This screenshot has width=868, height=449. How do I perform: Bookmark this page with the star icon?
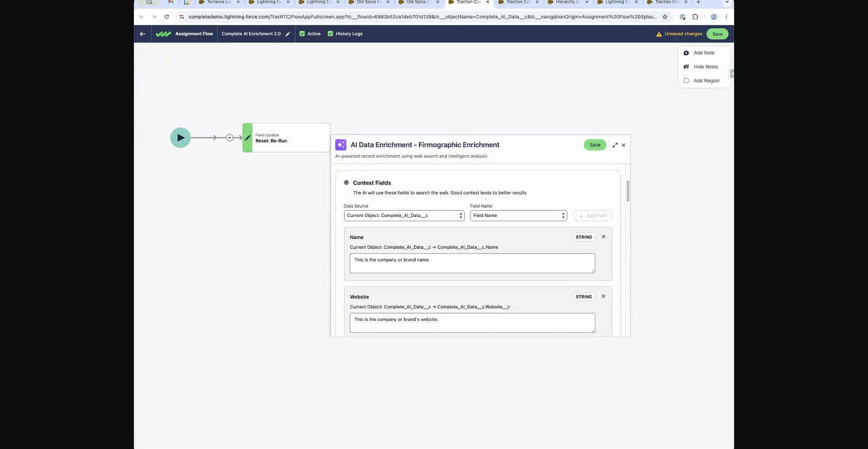coord(665,17)
